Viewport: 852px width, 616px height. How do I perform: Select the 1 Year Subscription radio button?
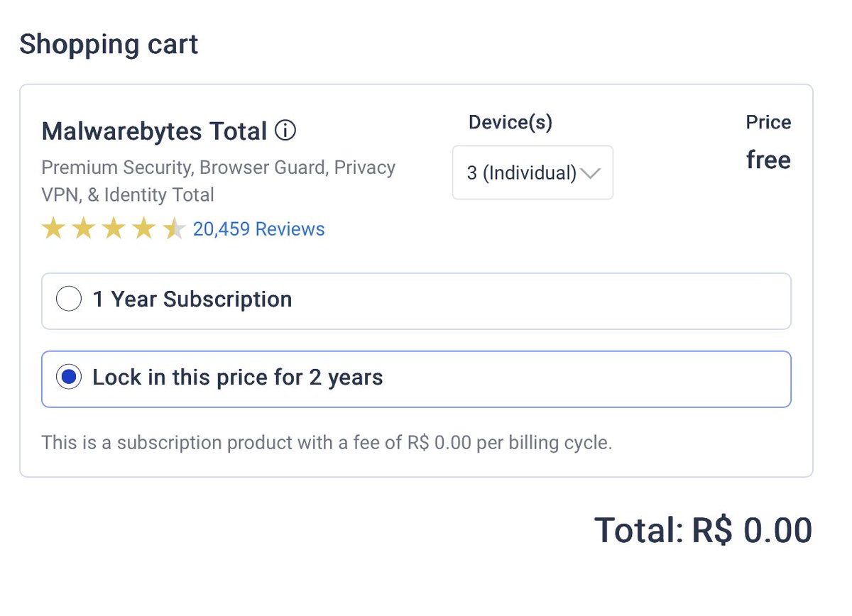tap(69, 299)
